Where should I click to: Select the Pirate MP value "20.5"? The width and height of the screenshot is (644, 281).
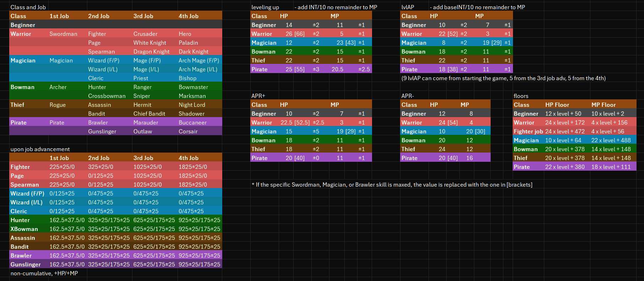click(x=337, y=69)
